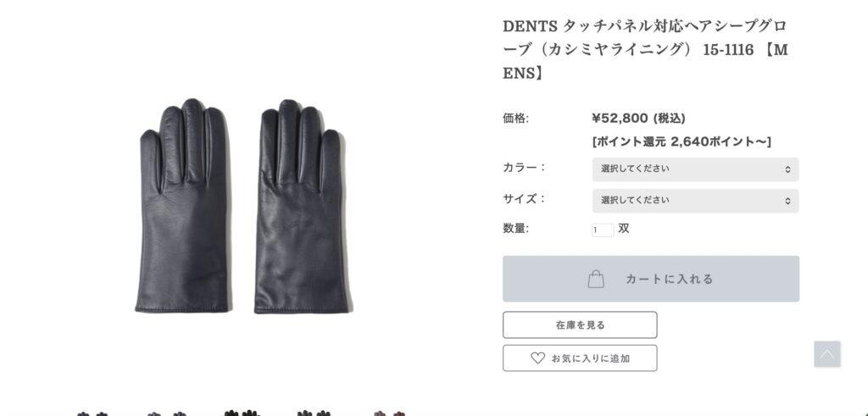Viewport: 868px width, 416px height.
Task: Select the third black glove thumbnail
Action: tap(242, 413)
